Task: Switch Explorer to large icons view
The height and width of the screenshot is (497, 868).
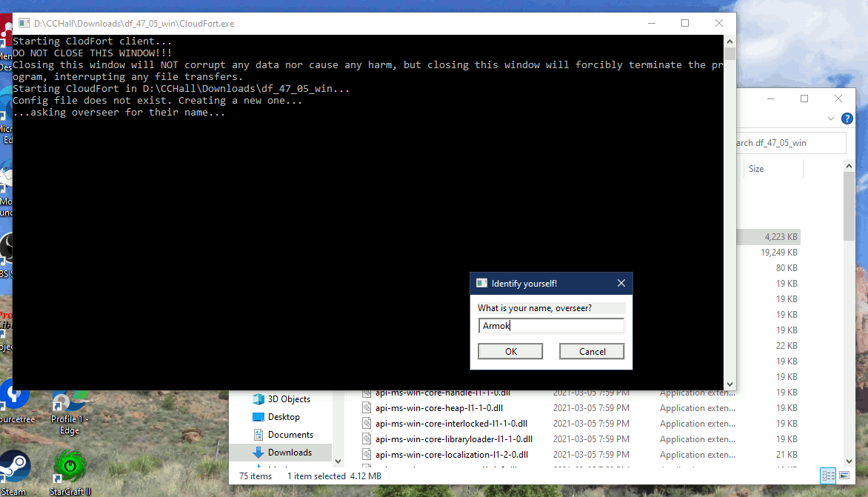Action: 844,476
